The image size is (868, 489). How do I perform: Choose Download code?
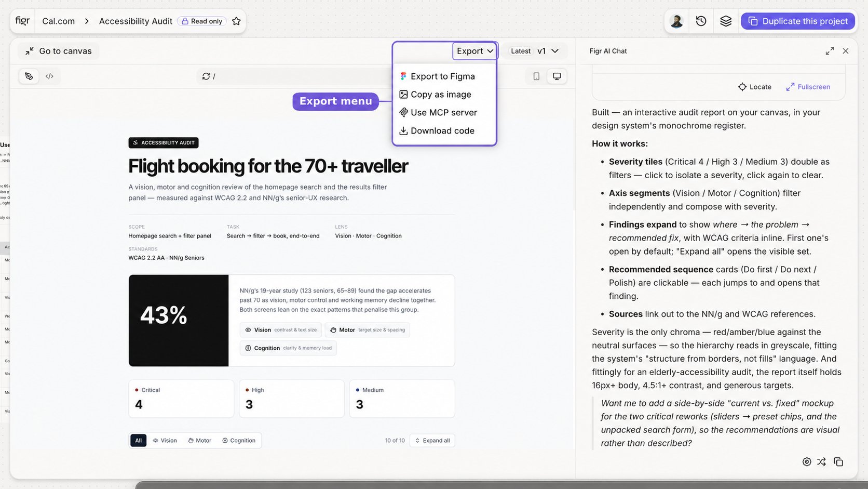point(437,131)
